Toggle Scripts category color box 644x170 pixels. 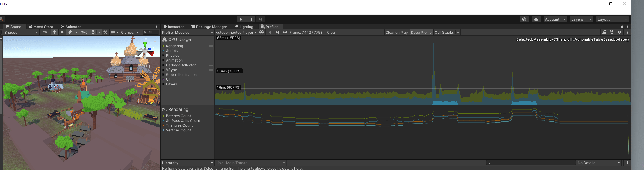click(x=164, y=51)
